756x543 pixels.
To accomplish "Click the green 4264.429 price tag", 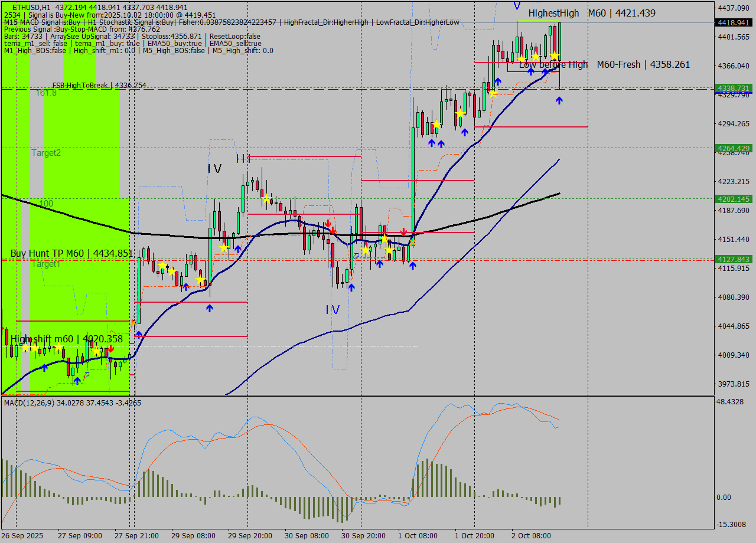I will [733, 148].
